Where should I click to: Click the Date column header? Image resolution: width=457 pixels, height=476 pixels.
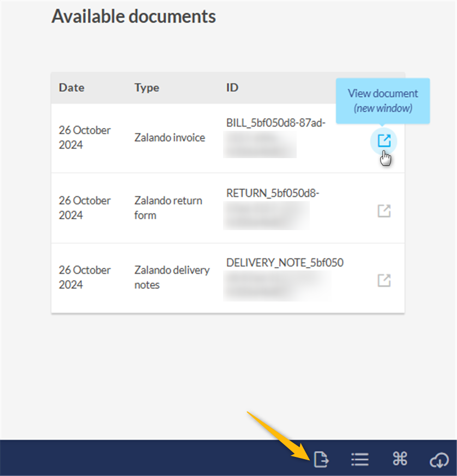point(71,88)
